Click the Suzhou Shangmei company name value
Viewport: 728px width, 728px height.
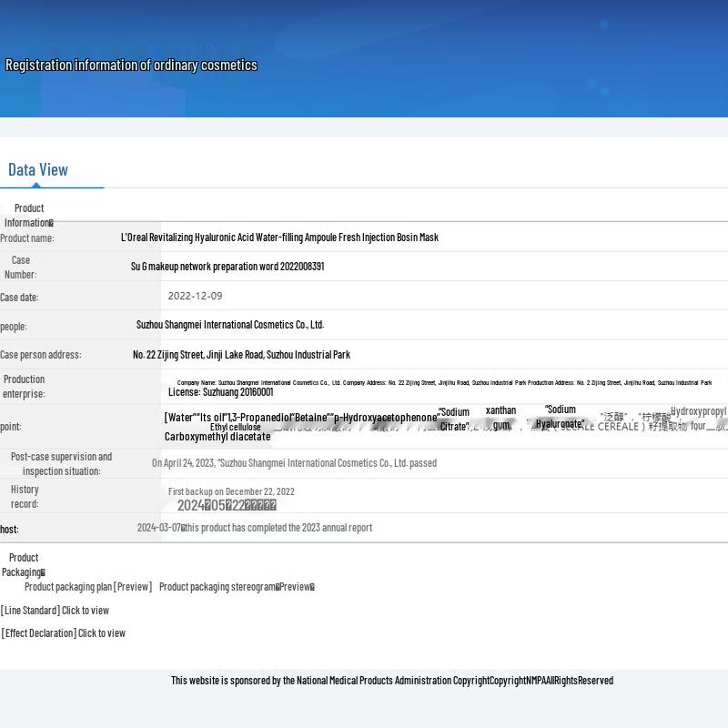[x=230, y=325]
